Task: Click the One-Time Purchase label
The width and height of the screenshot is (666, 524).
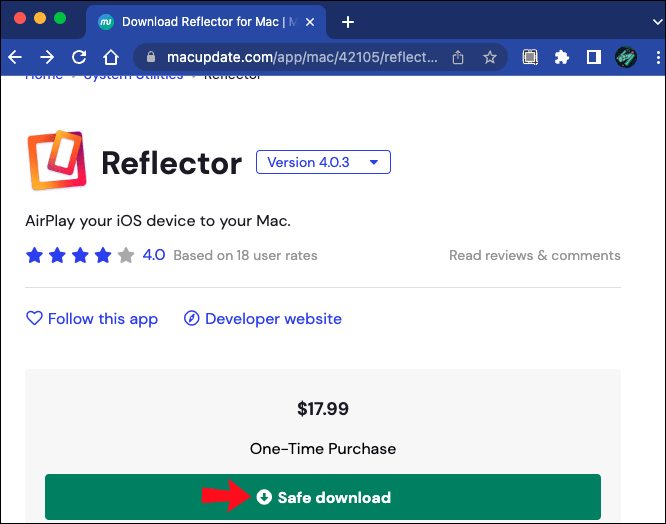Action: pos(323,448)
